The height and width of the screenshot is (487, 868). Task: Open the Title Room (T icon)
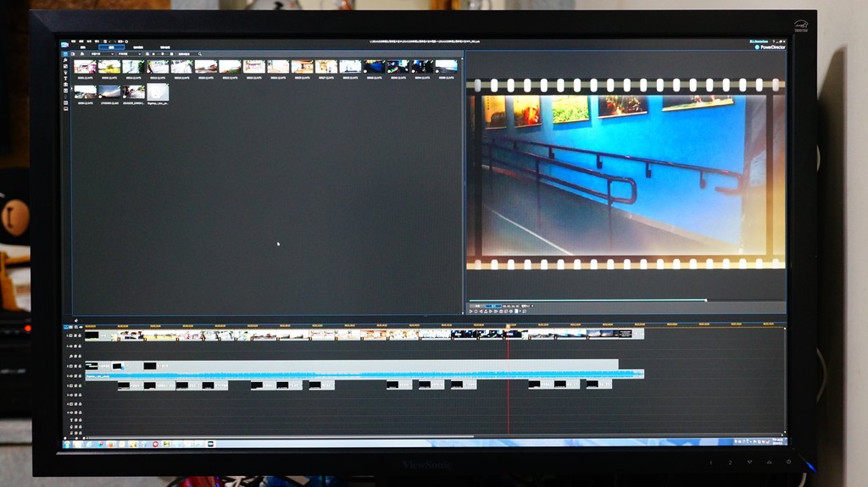[65, 79]
